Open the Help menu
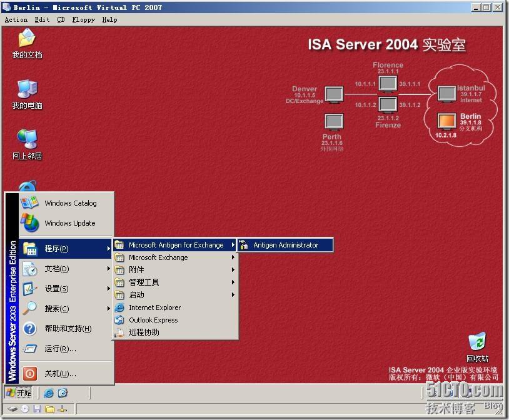The width and height of the screenshot is (509, 420). (109, 20)
